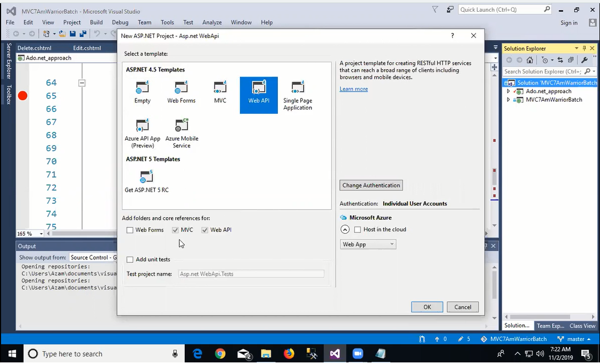Select the Empty project template

click(142, 93)
